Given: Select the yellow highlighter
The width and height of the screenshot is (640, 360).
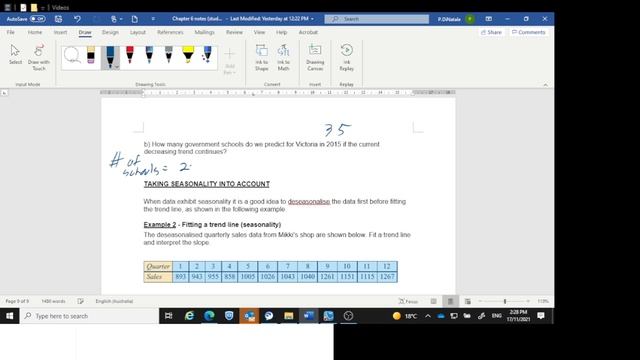Looking at the screenshot, I should coord(188,55).
